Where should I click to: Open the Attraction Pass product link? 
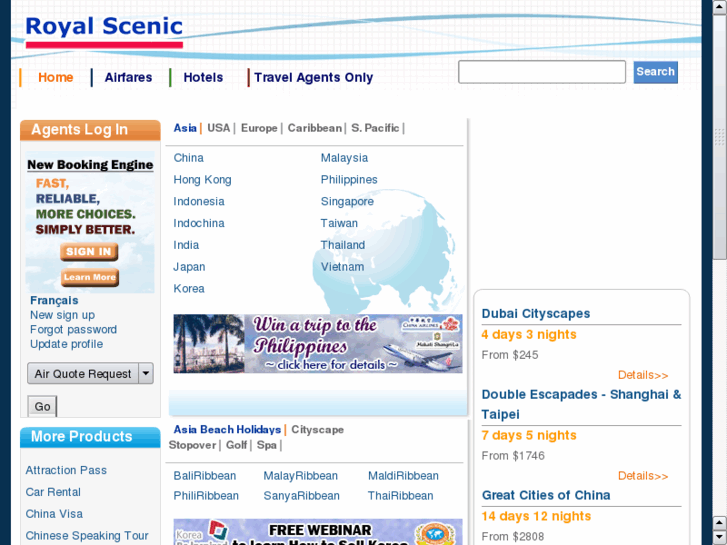pyautogui.click(x=66, y=470)
